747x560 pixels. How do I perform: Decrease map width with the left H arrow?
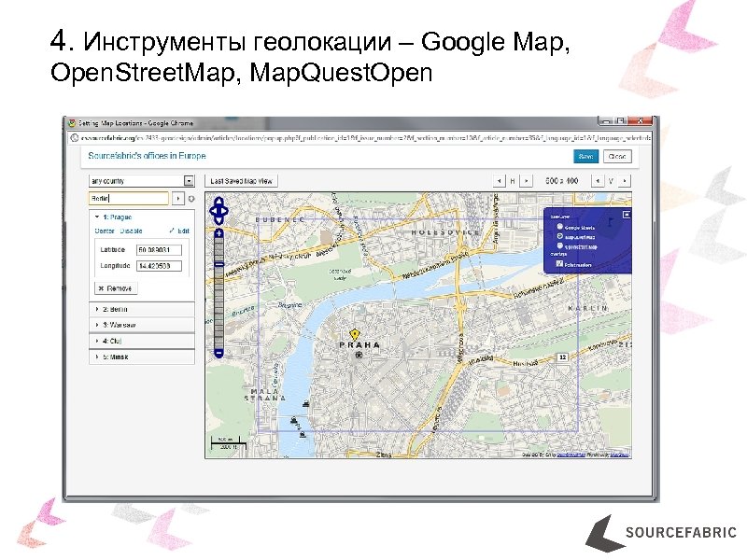click(x=499, y=181)
